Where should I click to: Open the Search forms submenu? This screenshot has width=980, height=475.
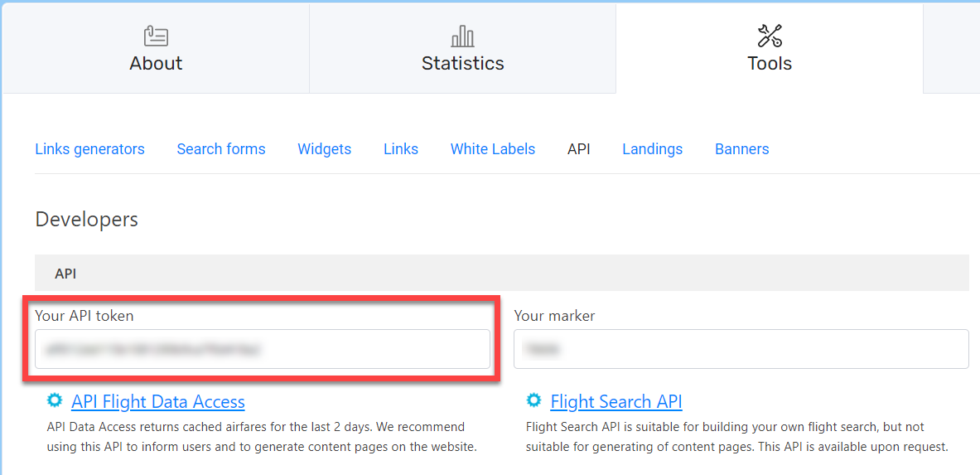221,149
